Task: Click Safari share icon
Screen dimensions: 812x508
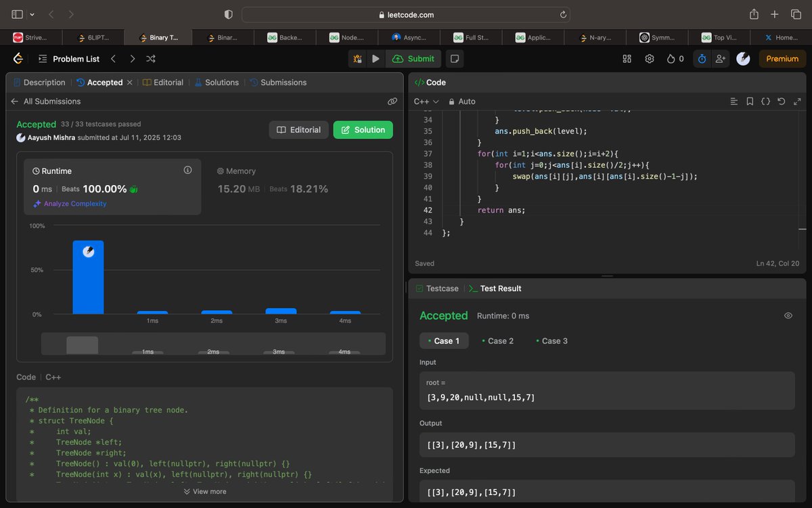Action: 754,14
